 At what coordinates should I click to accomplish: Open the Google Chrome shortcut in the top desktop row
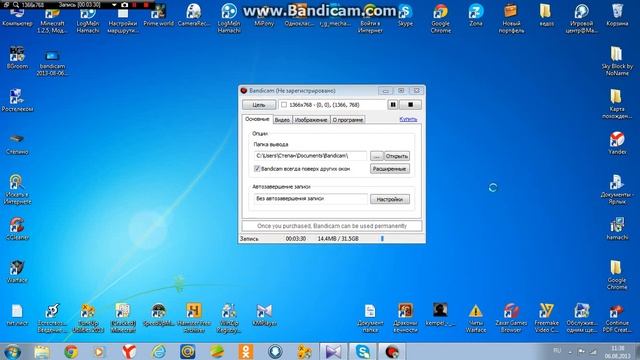point(440,18)
